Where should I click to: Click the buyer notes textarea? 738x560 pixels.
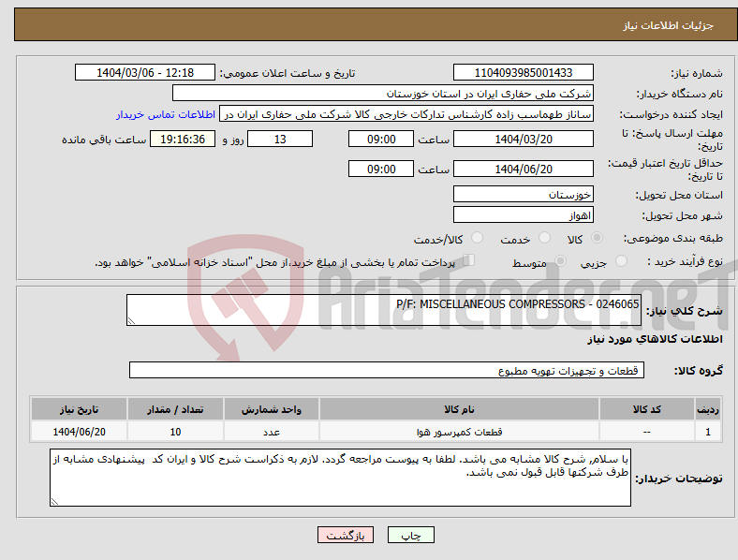pos(340,478)
